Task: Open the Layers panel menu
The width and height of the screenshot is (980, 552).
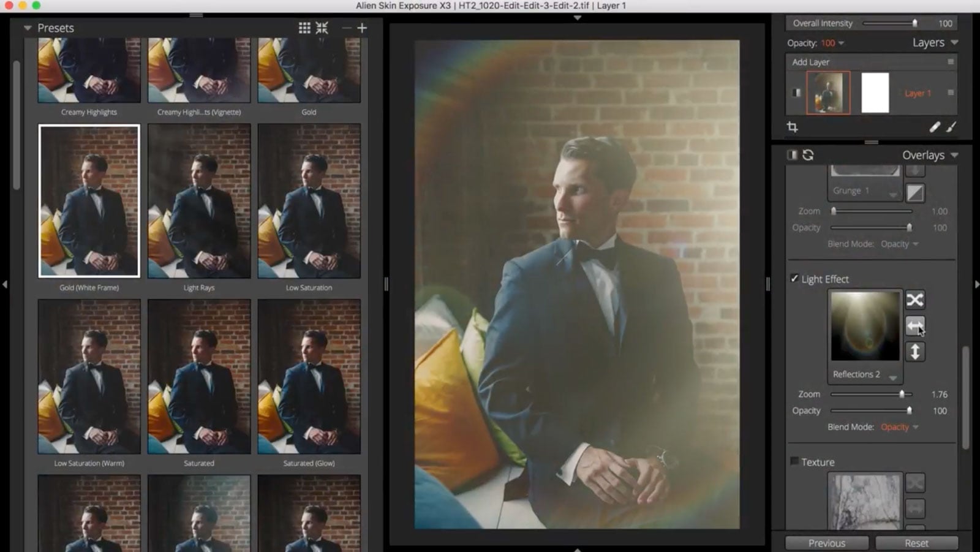Action: pos(954,43)
